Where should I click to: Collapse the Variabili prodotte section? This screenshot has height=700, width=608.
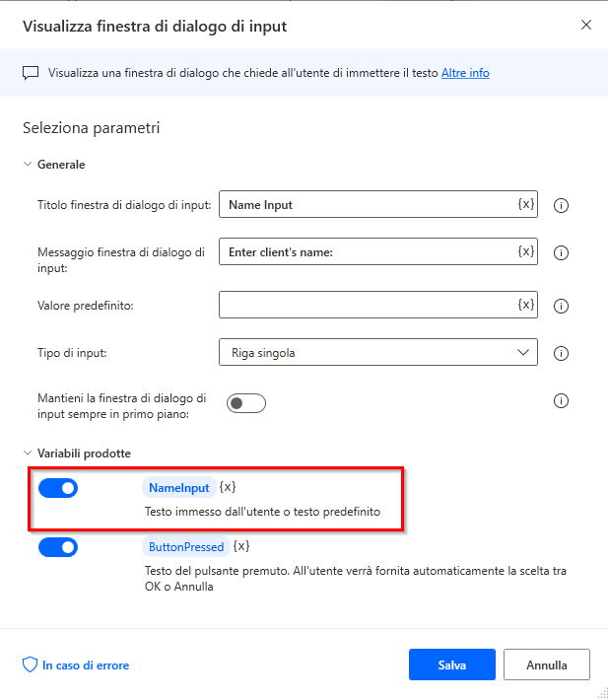point(28,454)
